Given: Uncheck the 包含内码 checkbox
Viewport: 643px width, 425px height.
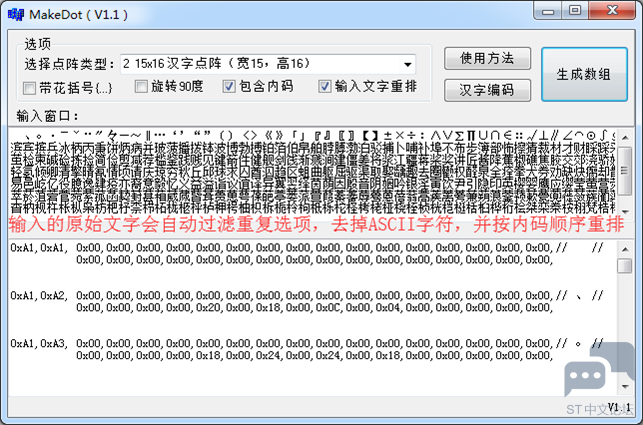Looking at the screenshot, I should tap(229, 87).
